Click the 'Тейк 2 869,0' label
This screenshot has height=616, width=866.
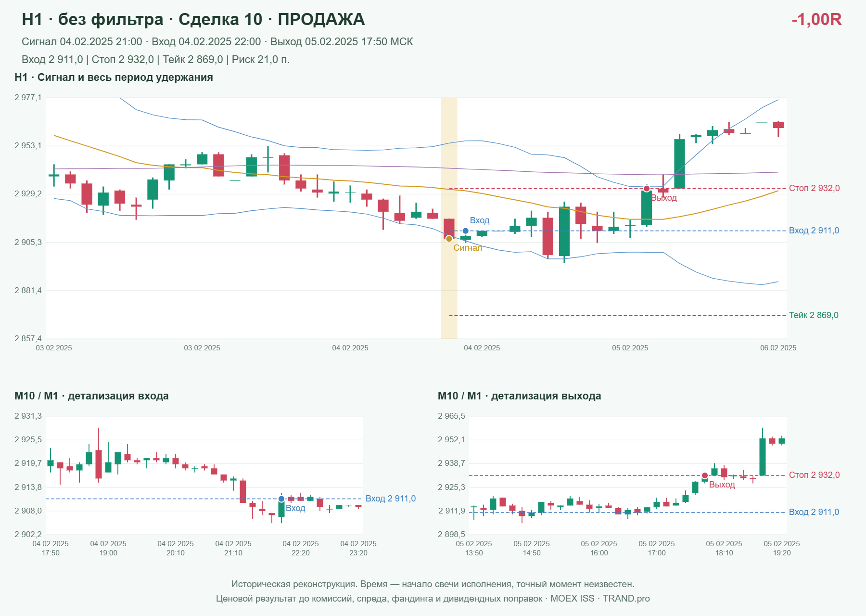click(x=814, y=315)
